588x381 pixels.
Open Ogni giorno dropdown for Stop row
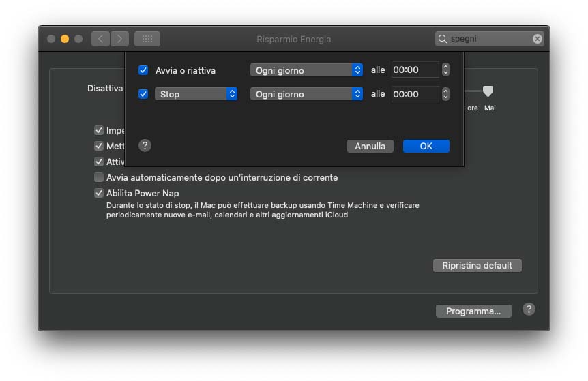(x=306, y=93)
